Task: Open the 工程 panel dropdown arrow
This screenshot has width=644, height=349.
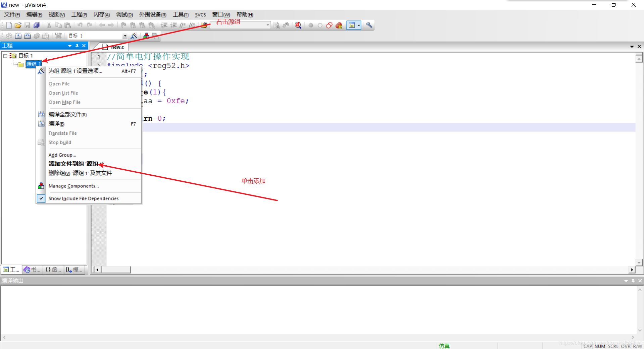Action: 70,46
